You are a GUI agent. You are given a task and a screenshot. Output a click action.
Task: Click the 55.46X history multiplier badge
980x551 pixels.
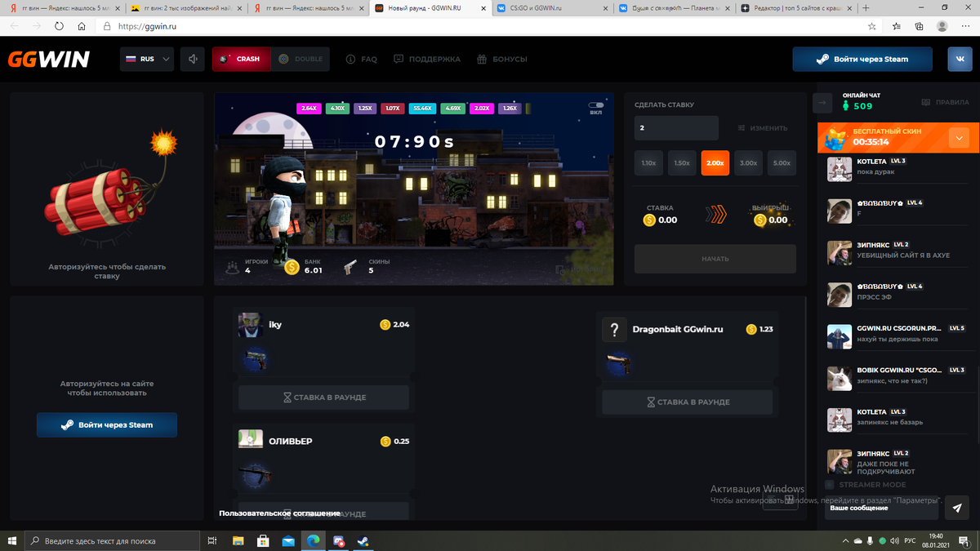pyautogui.click(x=422, y=108)
